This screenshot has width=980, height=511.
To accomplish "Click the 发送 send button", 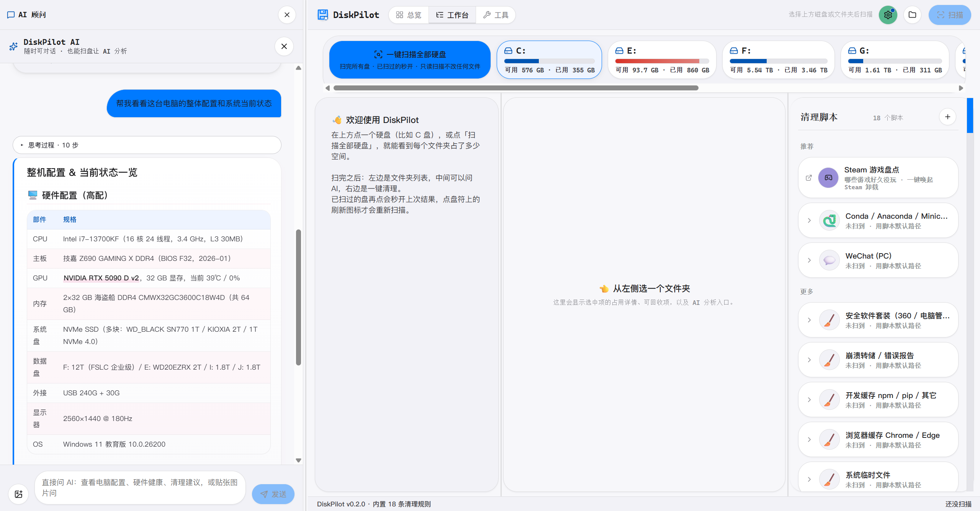I will 273,494.
